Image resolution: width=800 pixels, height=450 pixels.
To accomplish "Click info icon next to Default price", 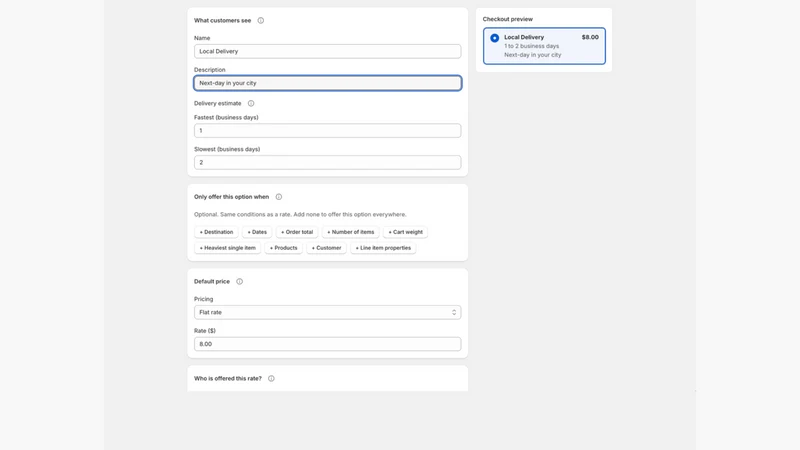I will (239, 282).
